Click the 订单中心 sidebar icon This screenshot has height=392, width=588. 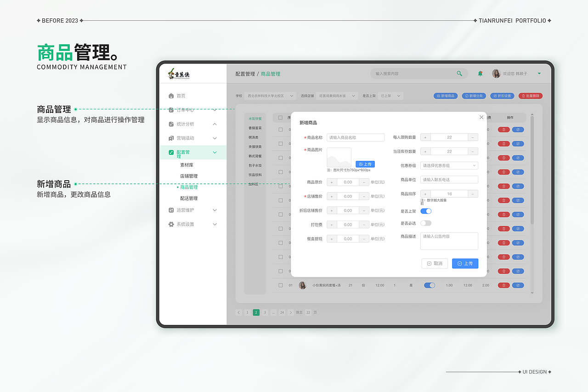tap(171, 110)
